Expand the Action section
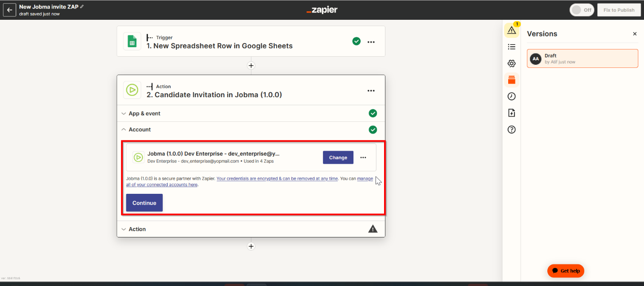The width and height of the screenshot is (644, 286). (251, 229)
